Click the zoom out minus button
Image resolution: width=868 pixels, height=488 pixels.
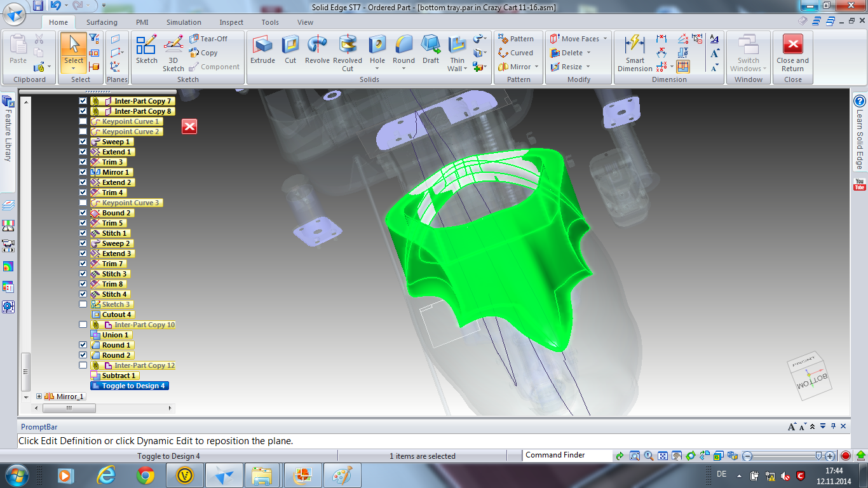748,456
